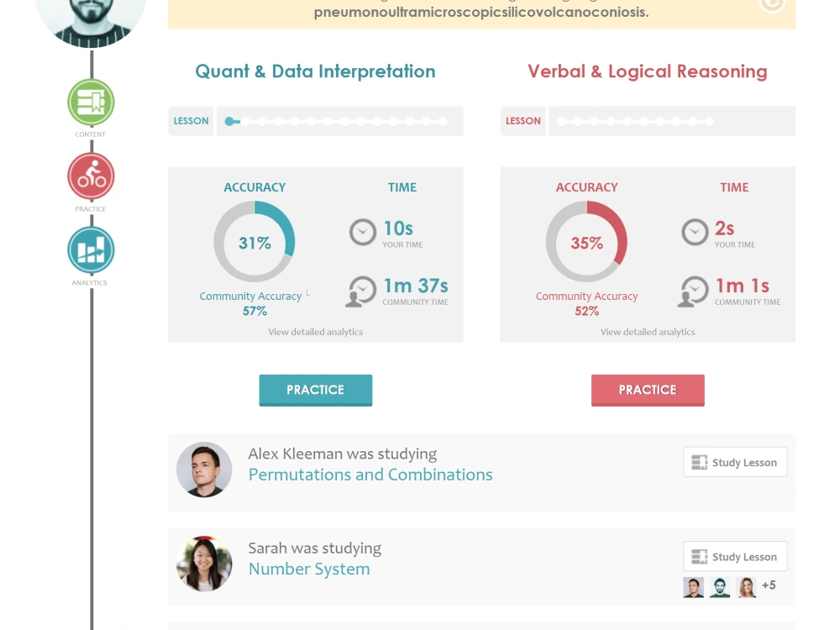Click the Quant Community Accuracy 57% text
The width and height of the screenshot is (840, 630).
252,303
